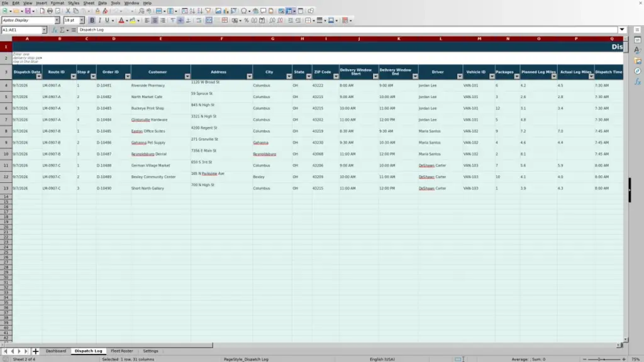This screenshot has height=362, width=644.
Task: Click the vertical scrollbar
Action: pos(626,189)
